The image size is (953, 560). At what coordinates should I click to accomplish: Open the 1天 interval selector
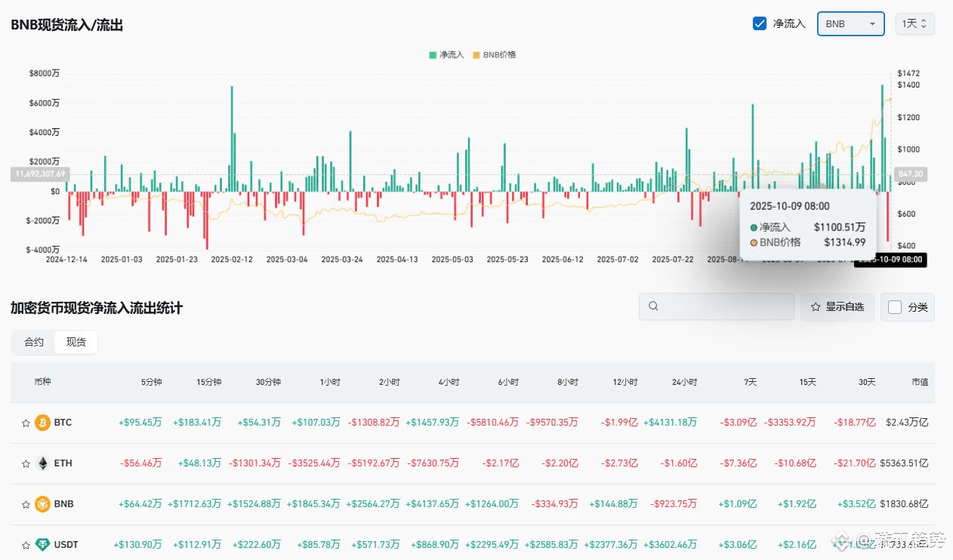[x=915, y=23]
